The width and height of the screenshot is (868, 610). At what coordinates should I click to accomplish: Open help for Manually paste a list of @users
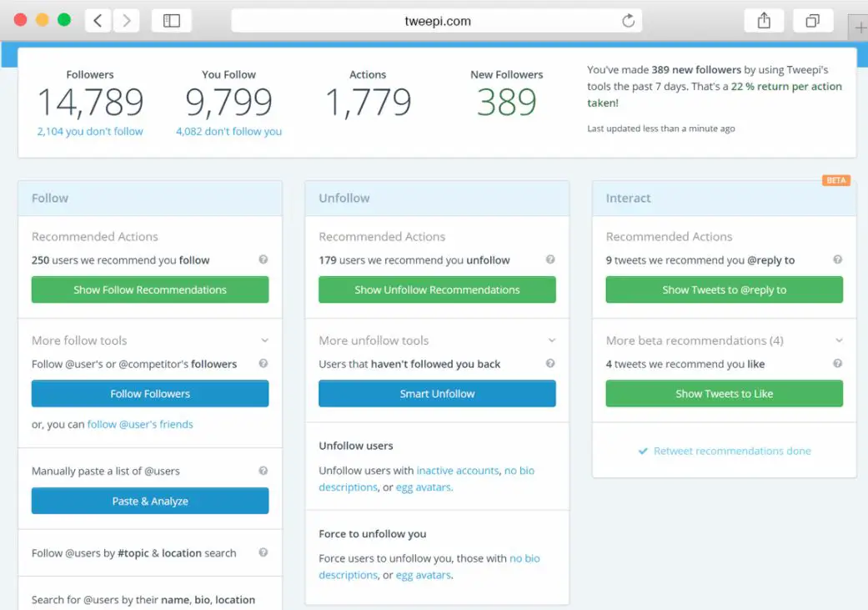point(263,471)
